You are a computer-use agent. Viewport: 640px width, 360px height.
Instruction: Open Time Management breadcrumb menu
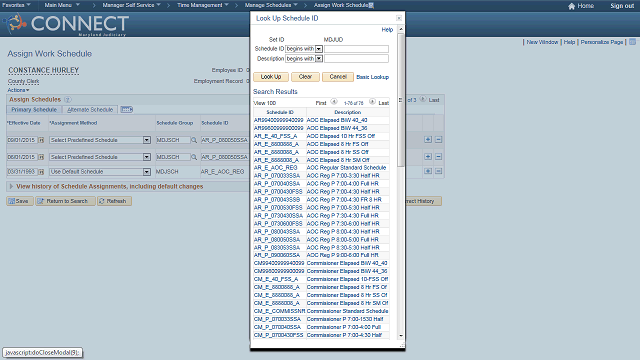tap(202, 5)
